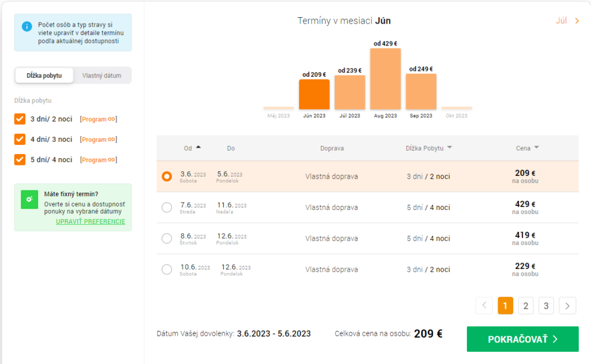Click the green gear icon for fixed dates
The height and width of the screenshot is (364, 591).
point(29,199)
